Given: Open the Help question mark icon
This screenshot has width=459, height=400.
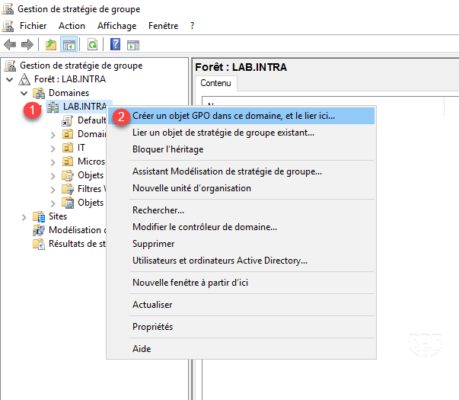Looking at the screenshot, I should click(x=115, y=44).
